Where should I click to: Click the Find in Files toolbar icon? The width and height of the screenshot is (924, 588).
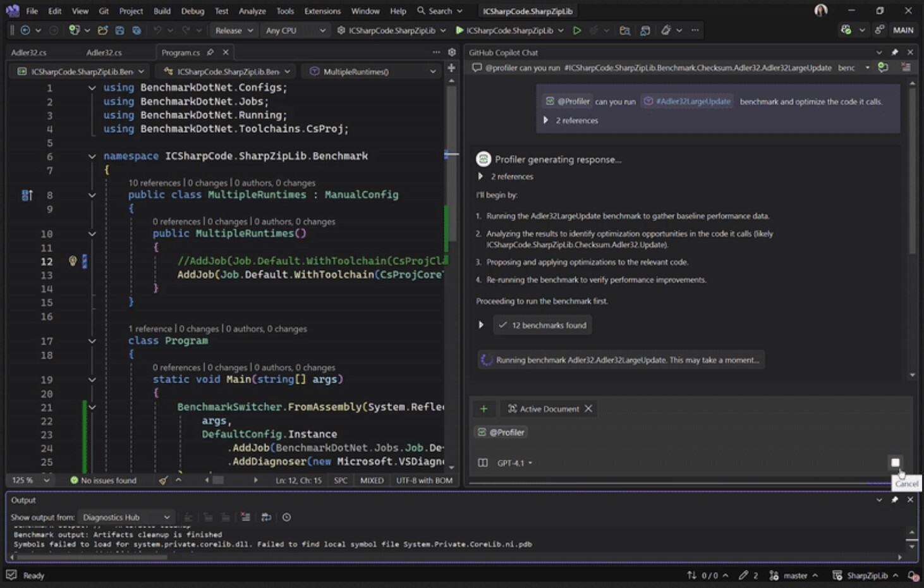click(x=623, y=30)
